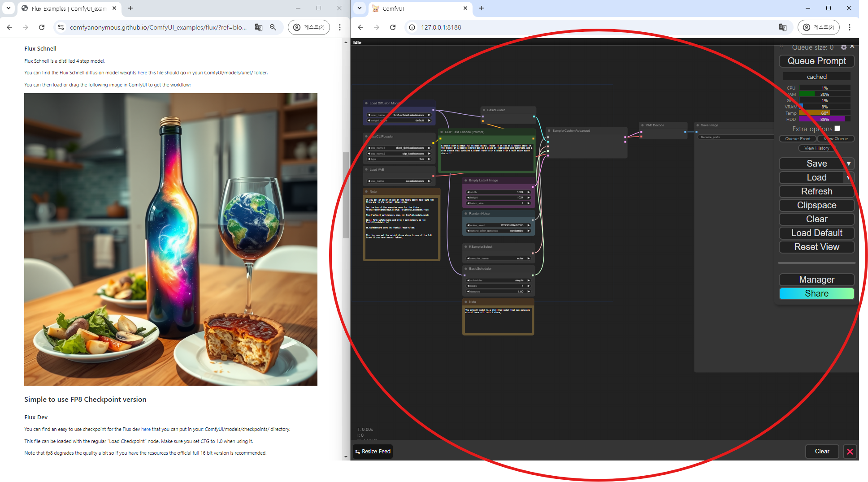Grab the menu drag handle beside Queue size
Image resolution: width=868 pixels, height=482 pixels.
(781, 47)
